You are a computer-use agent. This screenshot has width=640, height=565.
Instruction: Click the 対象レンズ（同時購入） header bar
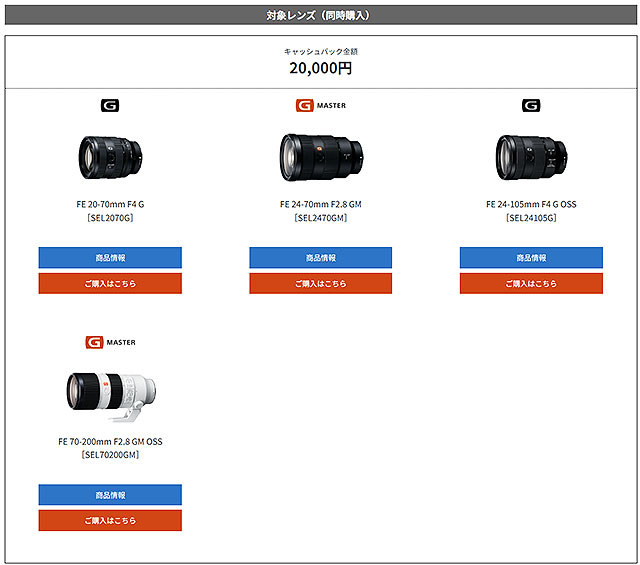320,15
